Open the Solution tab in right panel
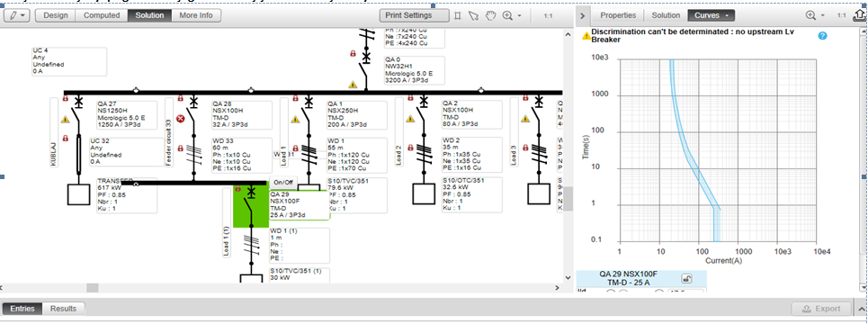868x324 pixels. click(x=666, y=15)
